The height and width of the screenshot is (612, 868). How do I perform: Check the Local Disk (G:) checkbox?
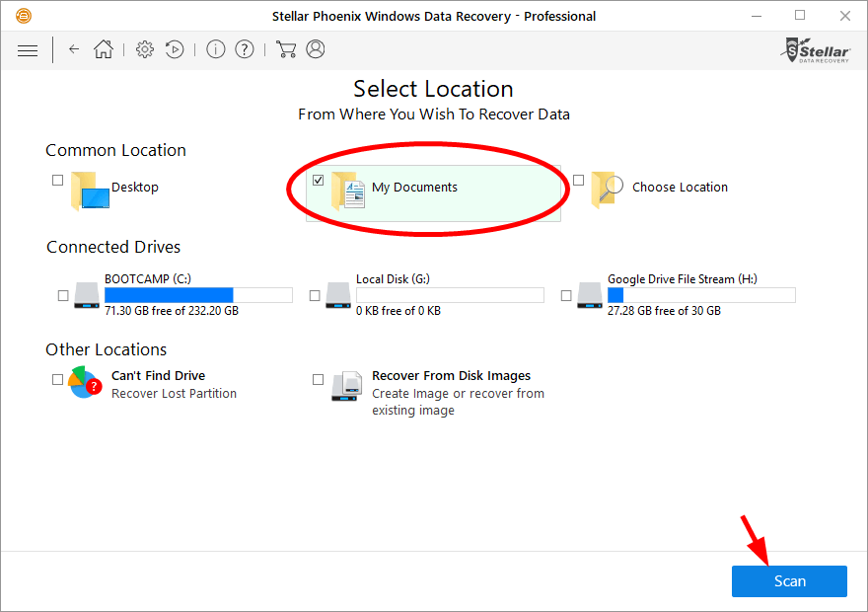click(315, 295)
